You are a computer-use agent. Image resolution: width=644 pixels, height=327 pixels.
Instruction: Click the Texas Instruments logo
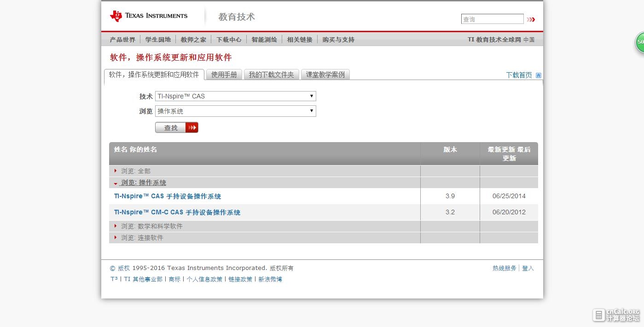(149, 16)
